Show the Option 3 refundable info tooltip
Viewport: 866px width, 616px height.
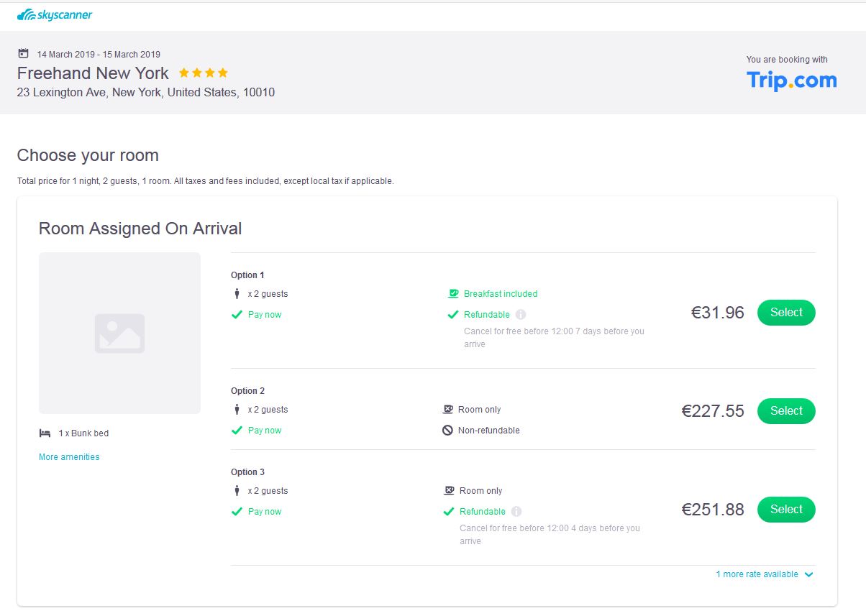[516, 512]
